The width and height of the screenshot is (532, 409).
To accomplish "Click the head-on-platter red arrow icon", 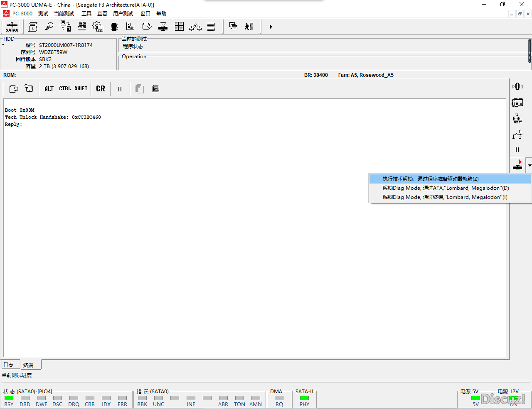I will click(517, 165).
